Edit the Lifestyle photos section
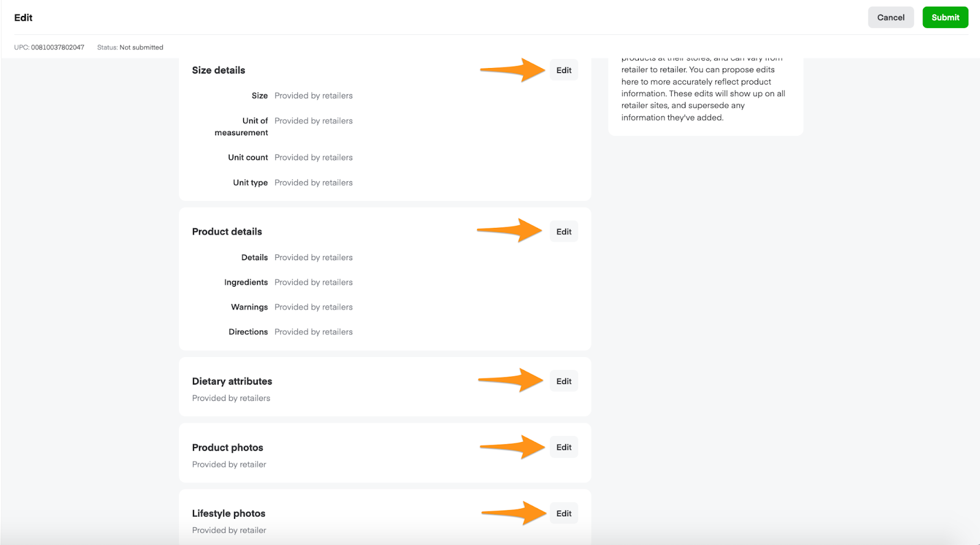Screen dimensions: 980x545 (x=563, y=513)
